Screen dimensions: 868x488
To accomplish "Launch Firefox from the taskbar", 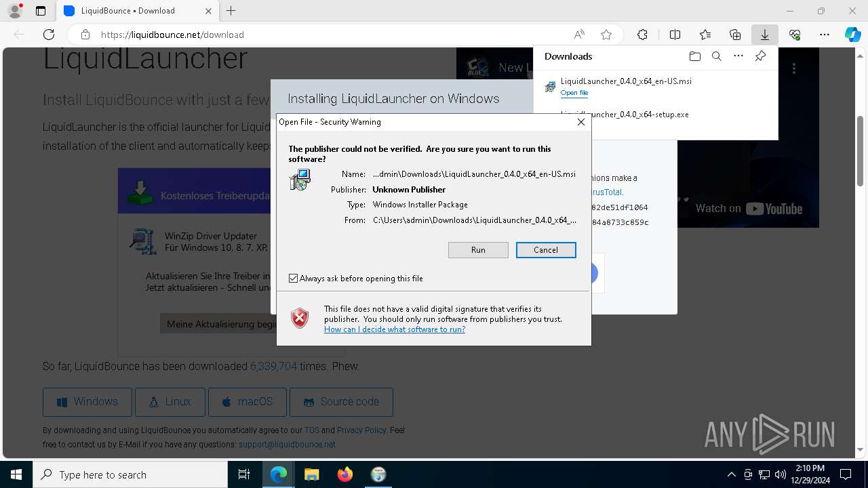I will 345,474.
